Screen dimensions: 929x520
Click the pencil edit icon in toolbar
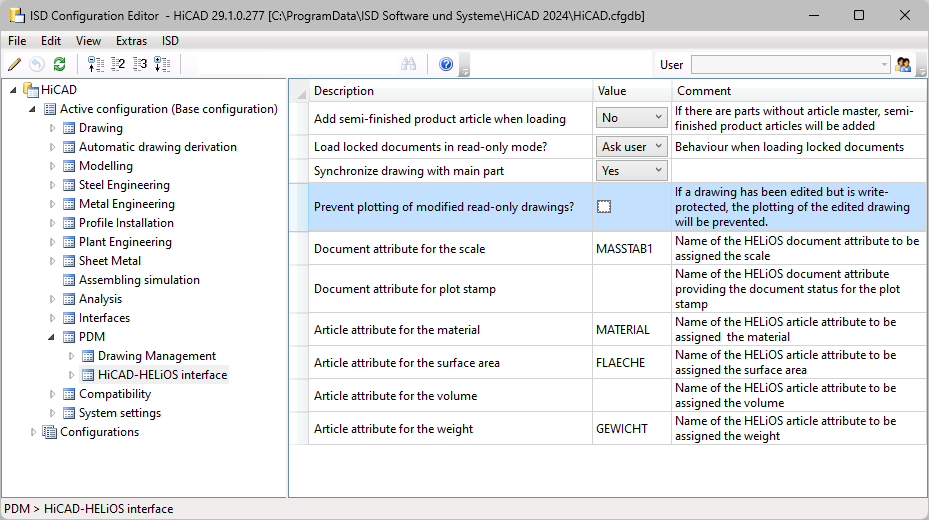pyautogui.click(x=14, y=64)
